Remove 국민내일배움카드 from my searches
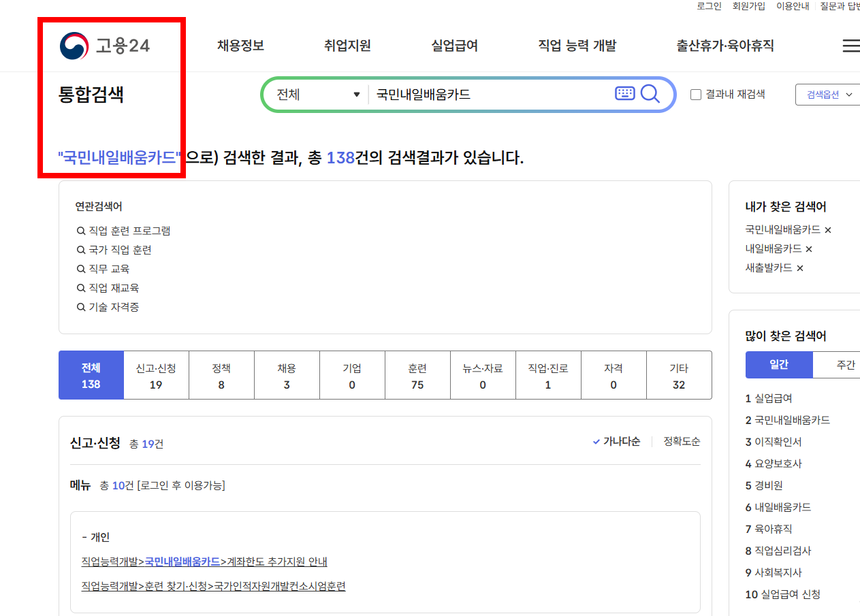 [x=828, y=230]
